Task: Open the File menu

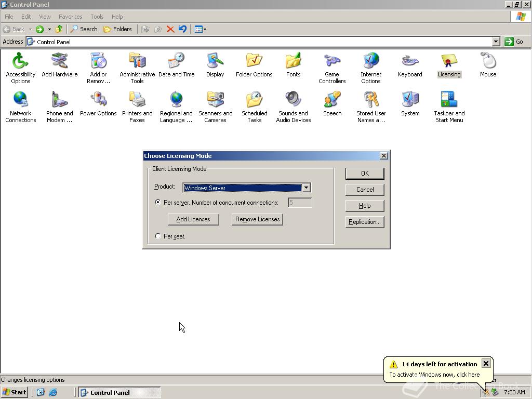Action: click(9, 17)
